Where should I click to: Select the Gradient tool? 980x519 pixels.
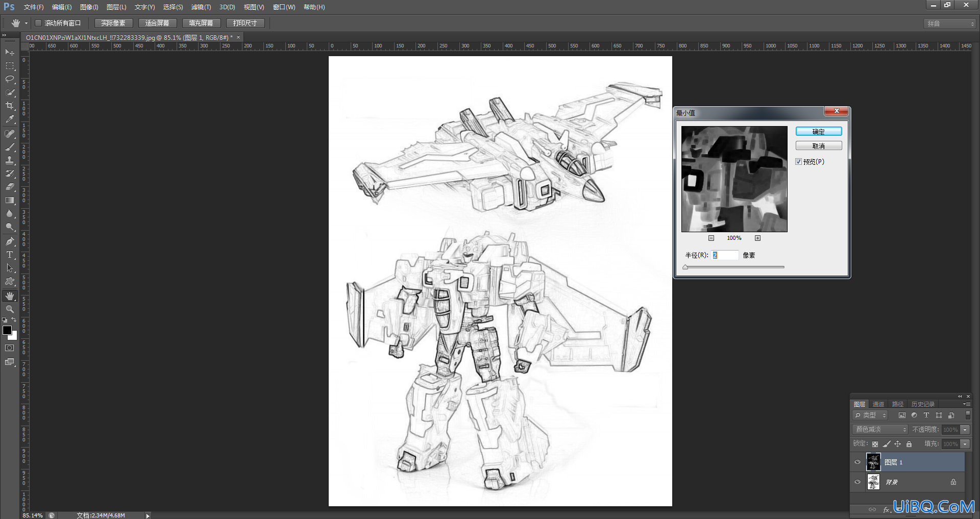coord(10,200)
